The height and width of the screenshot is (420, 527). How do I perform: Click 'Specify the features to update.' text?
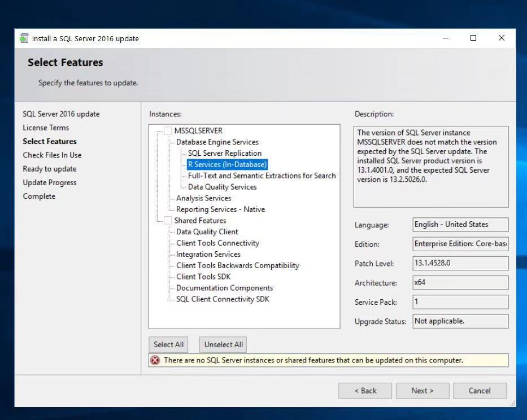(x=88, y=82)
